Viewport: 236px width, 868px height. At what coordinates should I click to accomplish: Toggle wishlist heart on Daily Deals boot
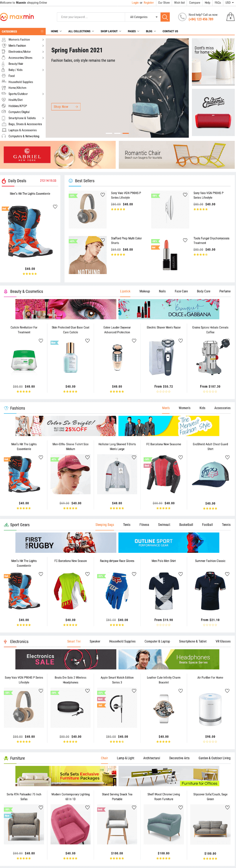click(x=55, y=207)
